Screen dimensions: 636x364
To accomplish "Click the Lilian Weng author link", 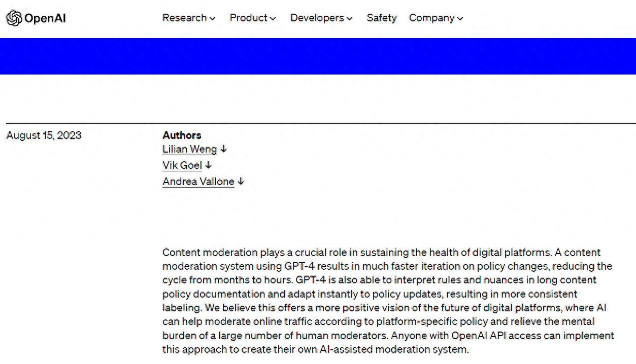I will 189,149.
